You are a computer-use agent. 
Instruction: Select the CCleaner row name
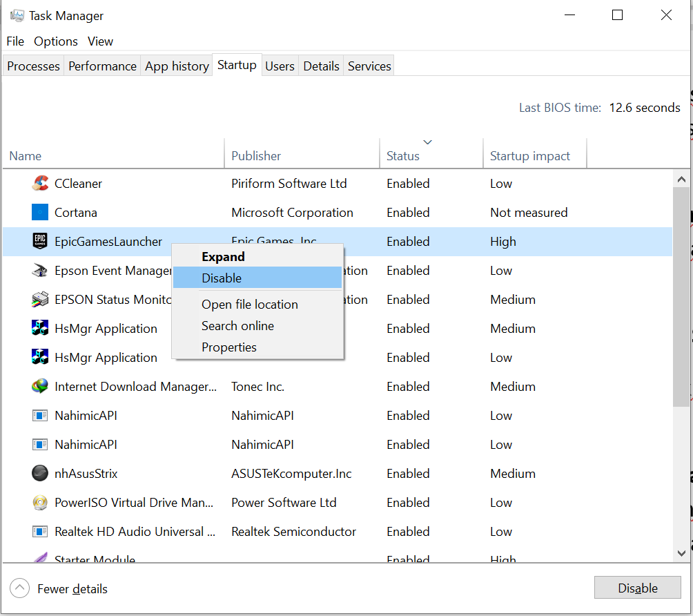(x=78, y=183)
